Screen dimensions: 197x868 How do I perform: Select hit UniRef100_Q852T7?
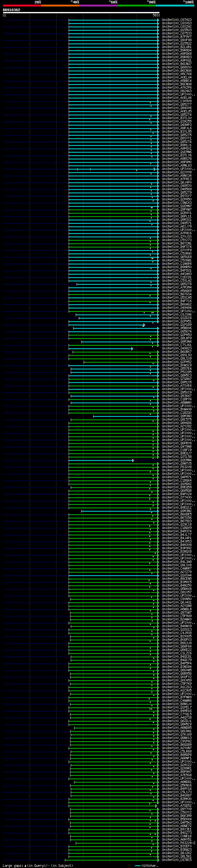tap(176, 104)
